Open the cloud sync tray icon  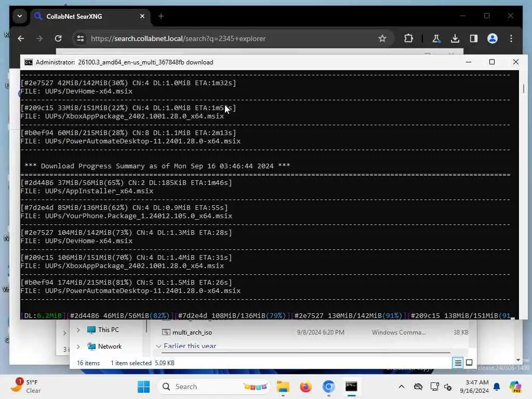pyautogui.click(x=418, y=387)
